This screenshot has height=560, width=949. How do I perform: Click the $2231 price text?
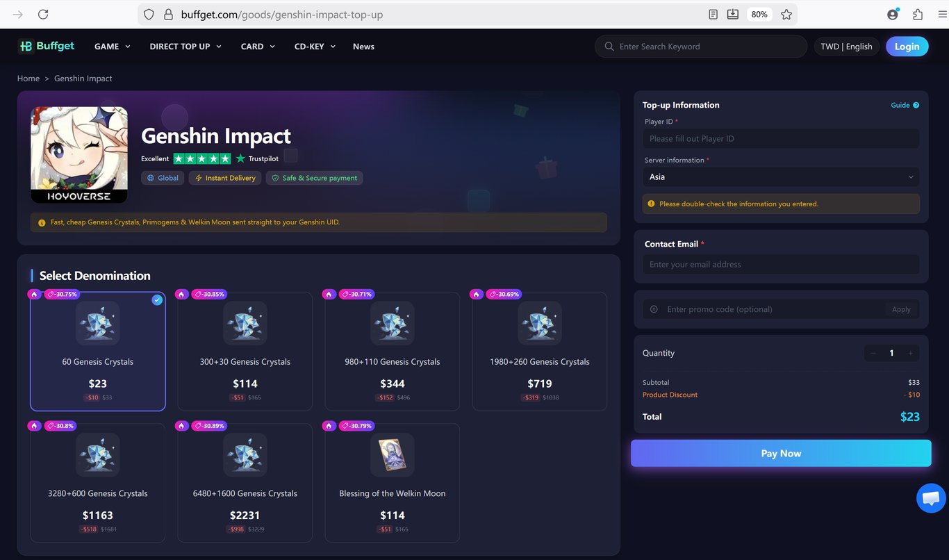tap(245, 515)
